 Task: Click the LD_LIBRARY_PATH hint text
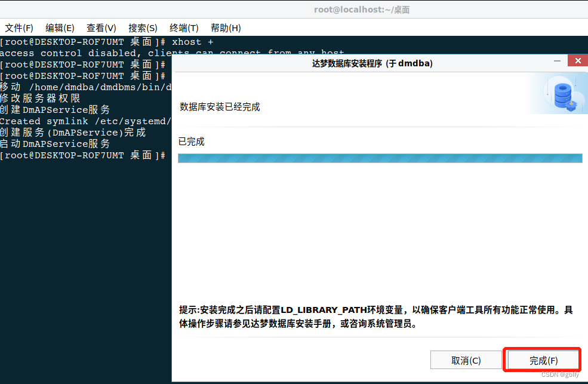click(375, 317)
